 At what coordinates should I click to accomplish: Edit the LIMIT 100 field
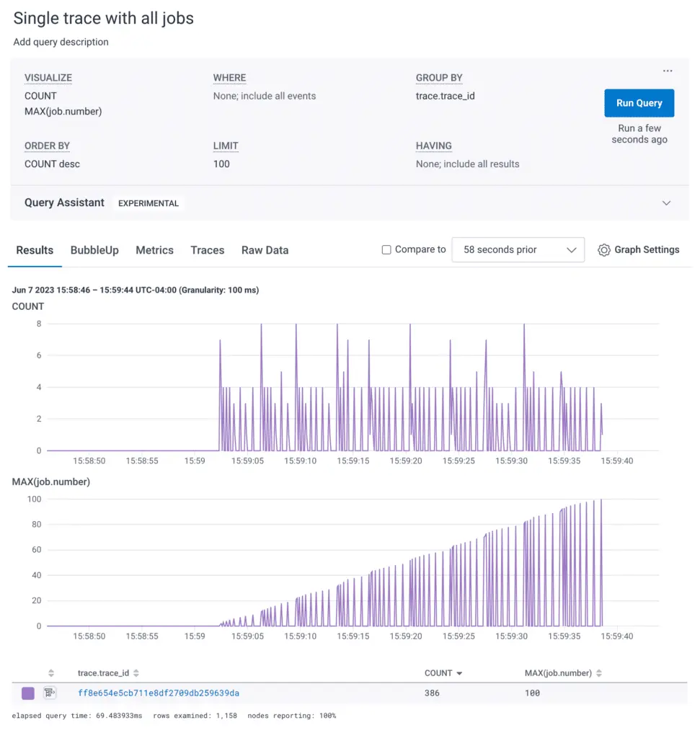click(x=221, y=164)
